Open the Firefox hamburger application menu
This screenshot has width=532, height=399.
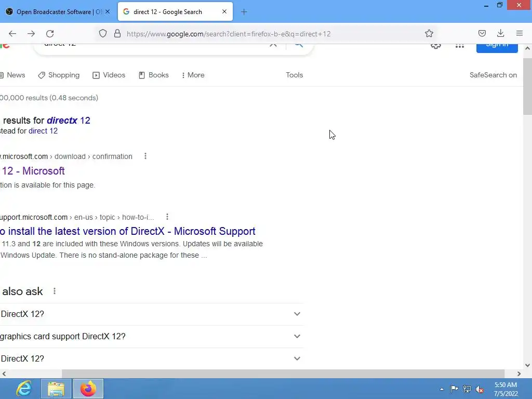(x=519, y=33)
